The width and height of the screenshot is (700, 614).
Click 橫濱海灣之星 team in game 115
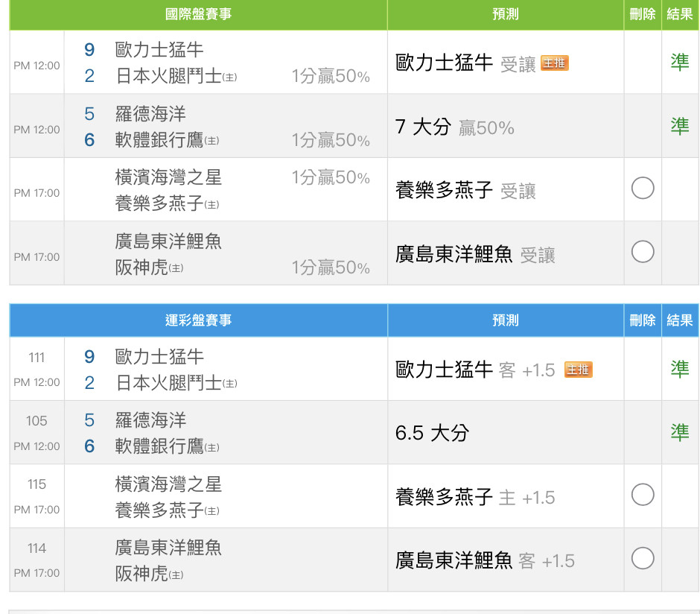[x=168, y=484]
